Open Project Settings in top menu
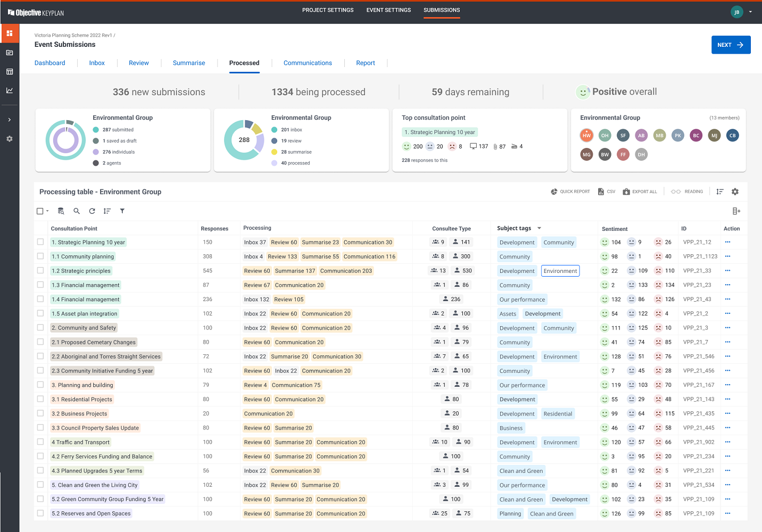The image size is (762, 532). 328,10
